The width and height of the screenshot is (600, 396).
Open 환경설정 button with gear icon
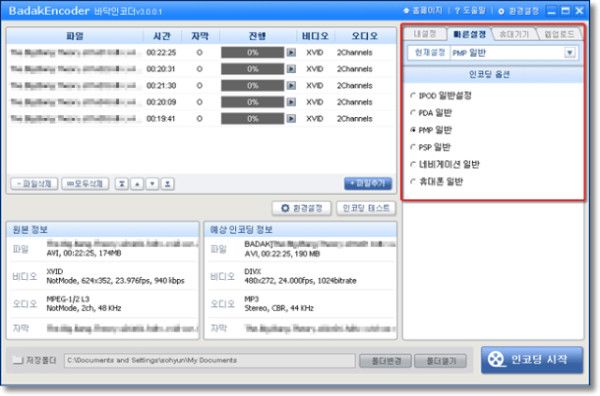[302, 208]
